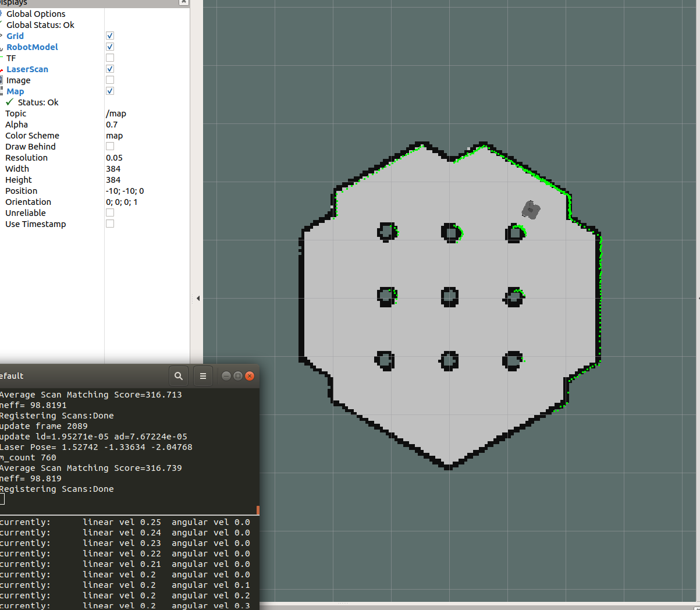Viewport: 700px width, 610px height.
Task: Click the Resolution value 0.05
Action: tap(147, 158)
